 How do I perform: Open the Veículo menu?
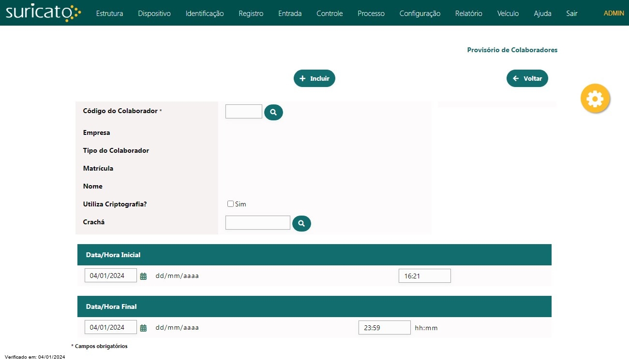(x=508, y=14)
